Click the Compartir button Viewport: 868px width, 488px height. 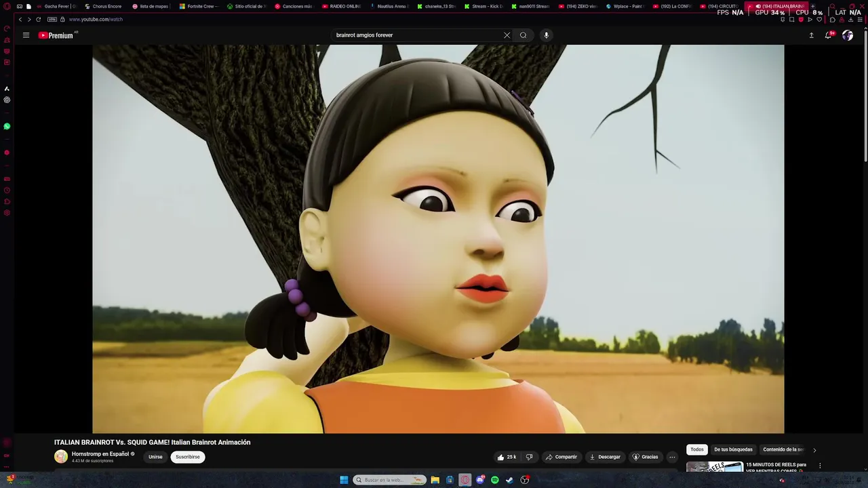[561, 457]
